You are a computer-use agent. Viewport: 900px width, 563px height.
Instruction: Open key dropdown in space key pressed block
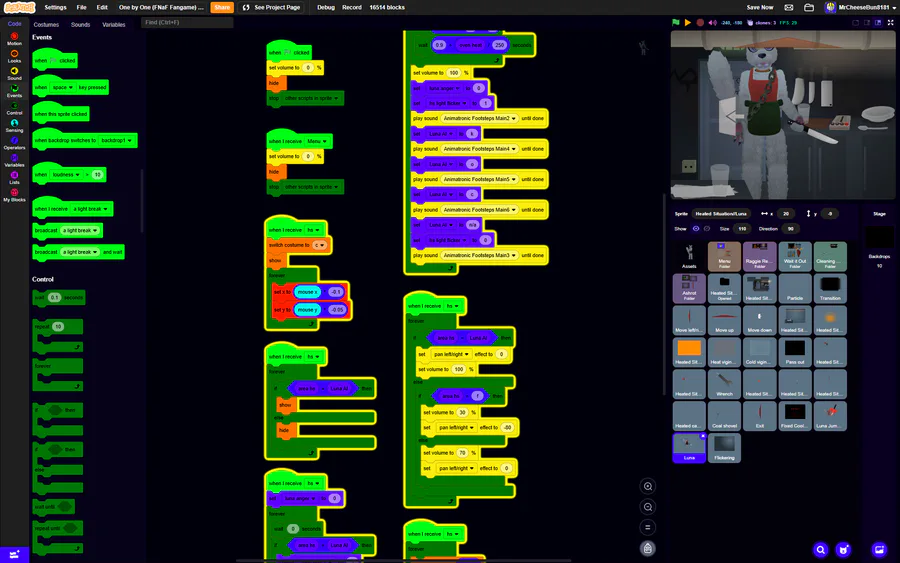click(63, 88)
